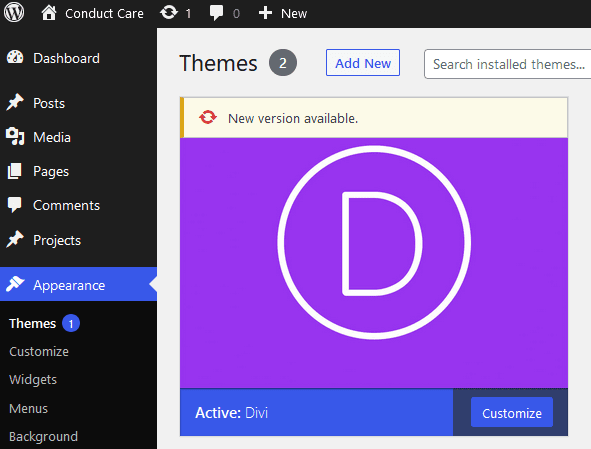This screenshot has width=591, height=449.
Task: Open the Background submenu link
Action: pos(44,437)
